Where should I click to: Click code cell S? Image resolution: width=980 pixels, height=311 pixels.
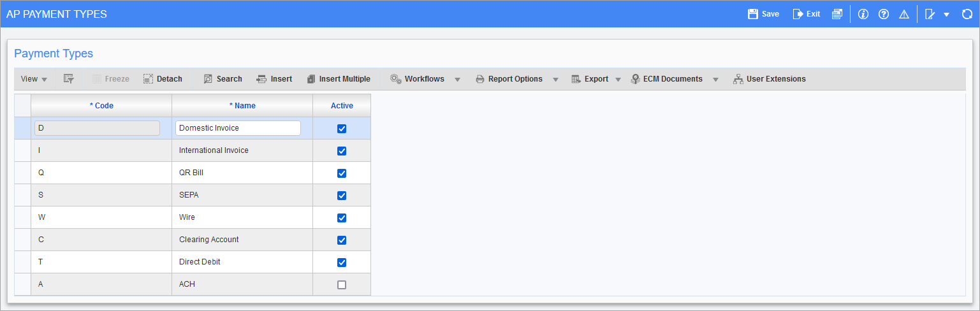click(x=101, y=195)
